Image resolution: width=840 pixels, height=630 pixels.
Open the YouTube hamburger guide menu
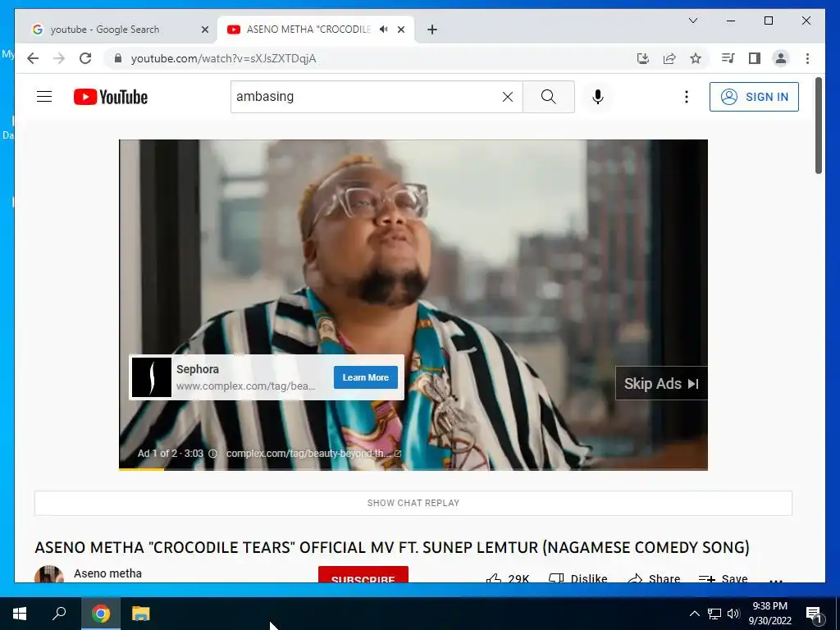pos(44,97)
